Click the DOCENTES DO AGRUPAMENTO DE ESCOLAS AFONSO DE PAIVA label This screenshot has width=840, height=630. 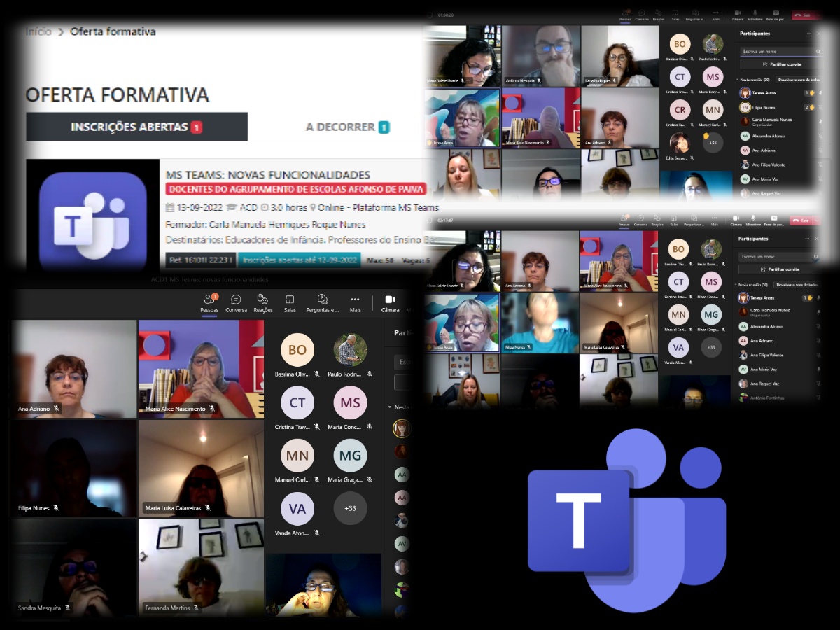[296, 189]
